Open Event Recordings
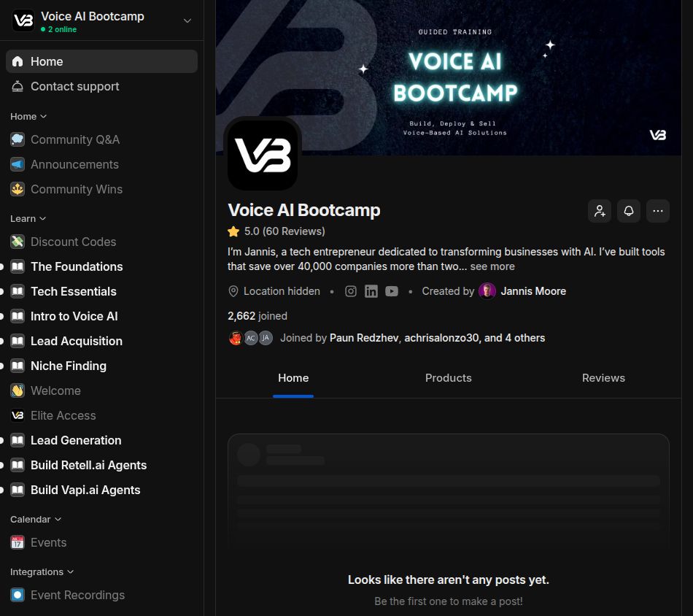The image size is (693, 616). click(x=101, y=596)
